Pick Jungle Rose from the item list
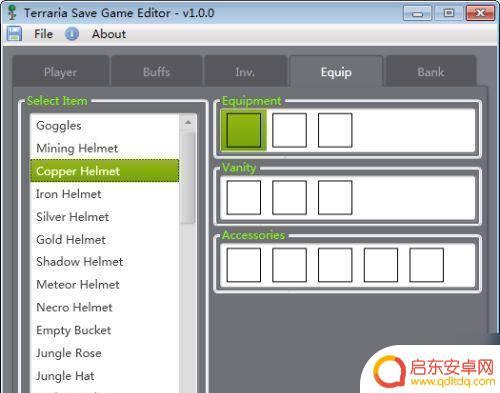The height and width of the screenshot is (393, 500). [x=104, y=353]
